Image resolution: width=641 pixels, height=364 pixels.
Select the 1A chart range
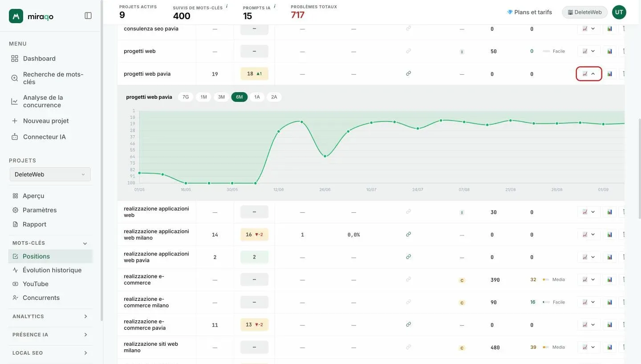tap(257, 97)
